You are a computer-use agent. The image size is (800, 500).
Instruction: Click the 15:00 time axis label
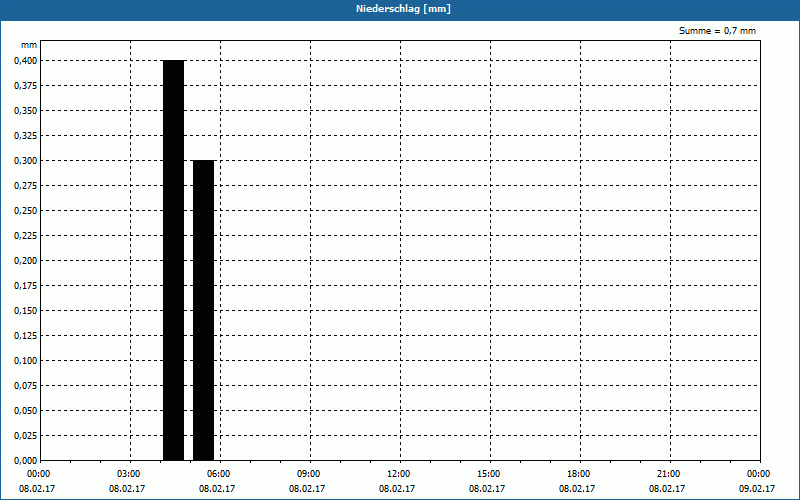[x=488, y=474]
